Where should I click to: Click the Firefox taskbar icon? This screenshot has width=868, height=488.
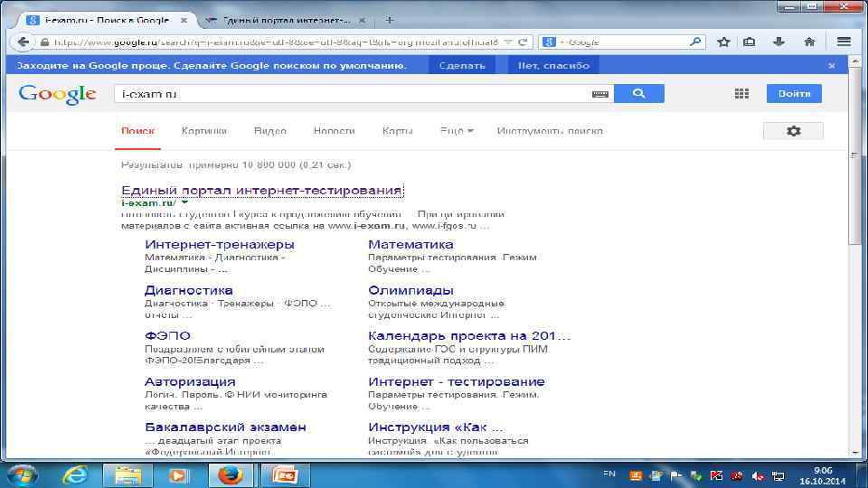(231, 475)
